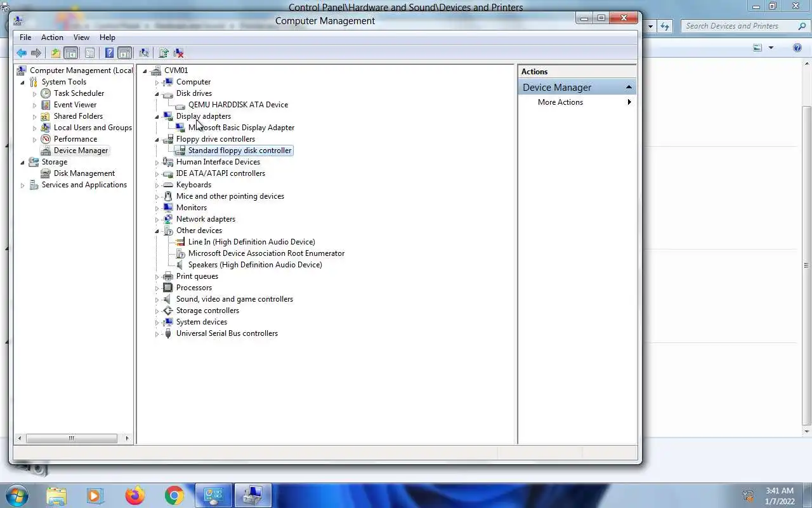Select Microsoft Device Association Root Enumerator
The image size is (812, 508).
click(x=266, y=253)
